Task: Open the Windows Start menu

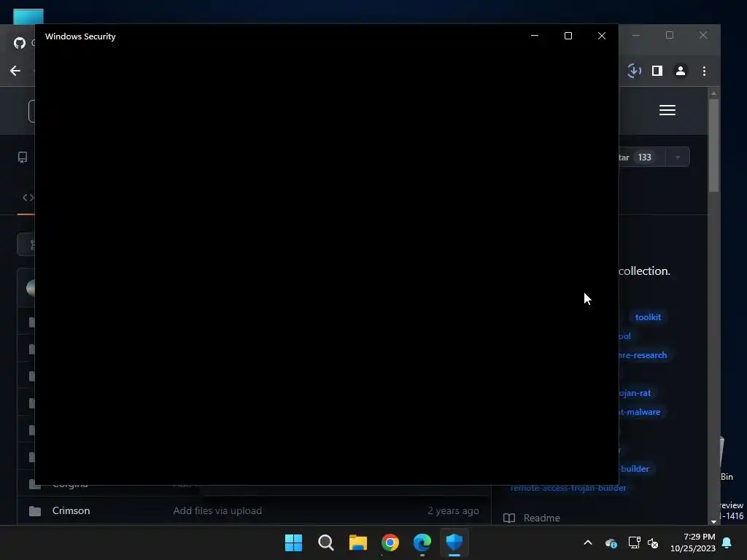Action: click(293, 542)
